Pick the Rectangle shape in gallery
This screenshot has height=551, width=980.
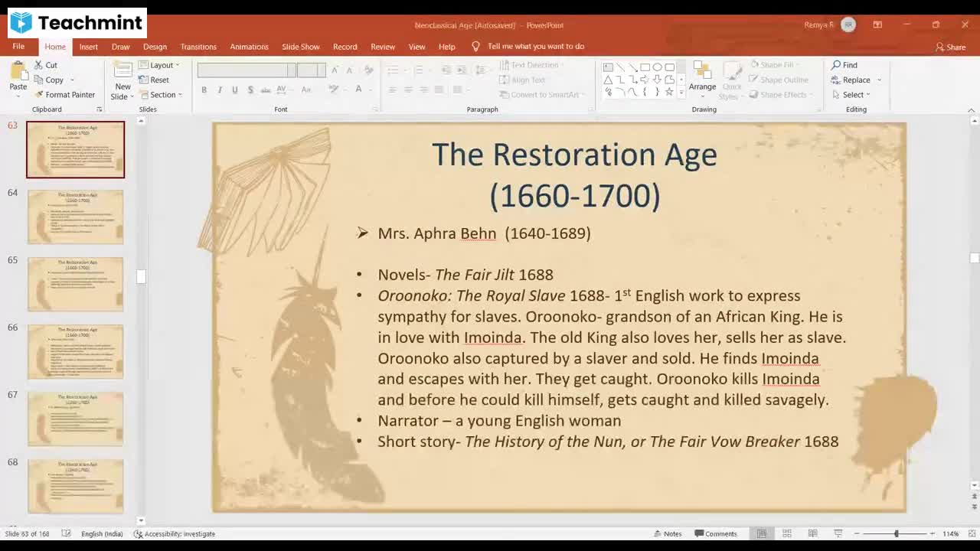645,67
